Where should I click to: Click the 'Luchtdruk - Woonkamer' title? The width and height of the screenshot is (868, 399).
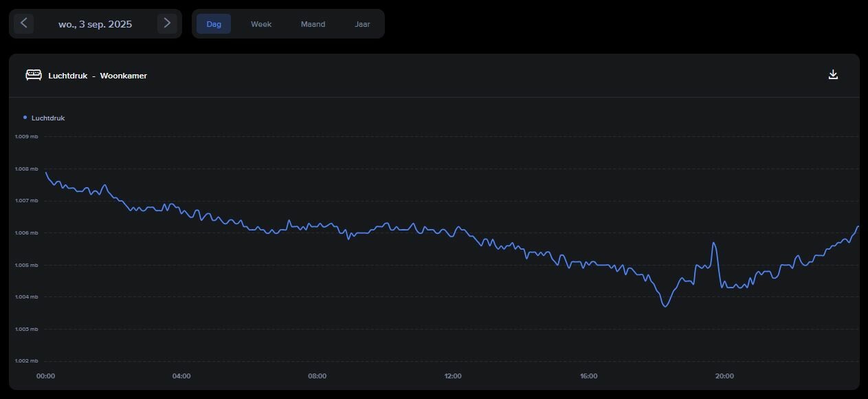(98, 76)
